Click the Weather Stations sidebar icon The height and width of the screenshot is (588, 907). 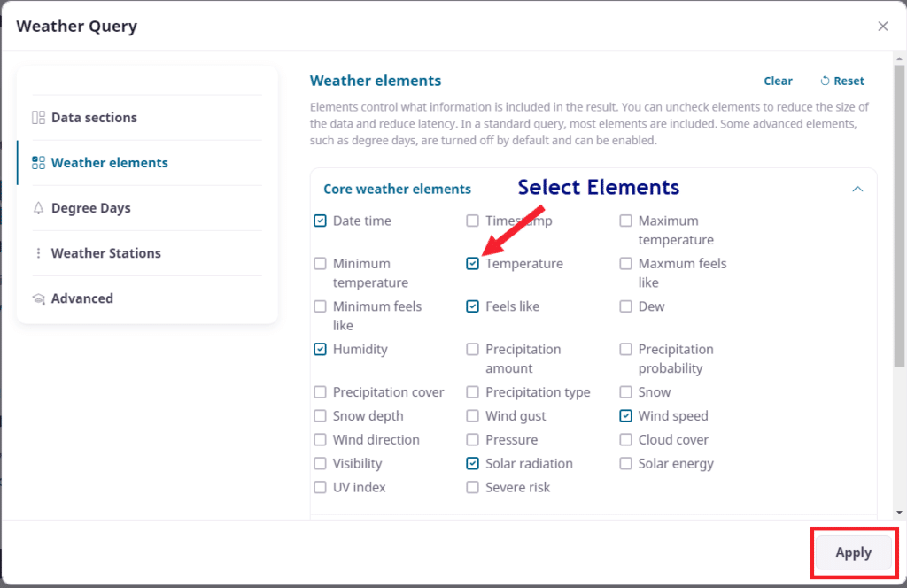pyautogui.click(x=39, y=252)
